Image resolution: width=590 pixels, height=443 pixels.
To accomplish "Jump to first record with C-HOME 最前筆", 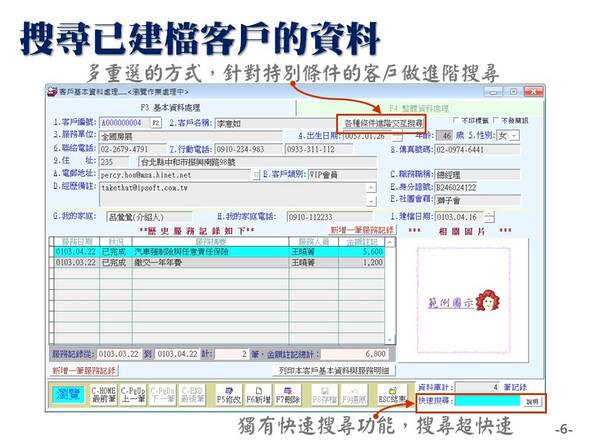I will pyautogui.click(x=103, y=394).
